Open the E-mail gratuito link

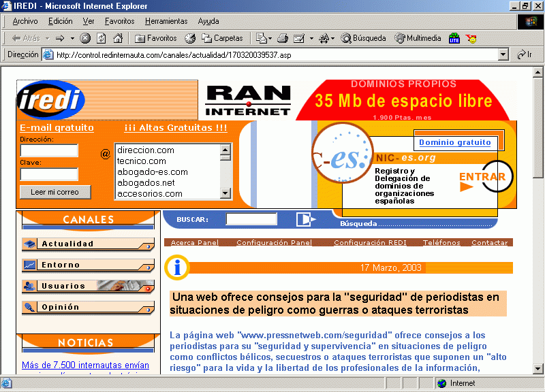[57, 128]
